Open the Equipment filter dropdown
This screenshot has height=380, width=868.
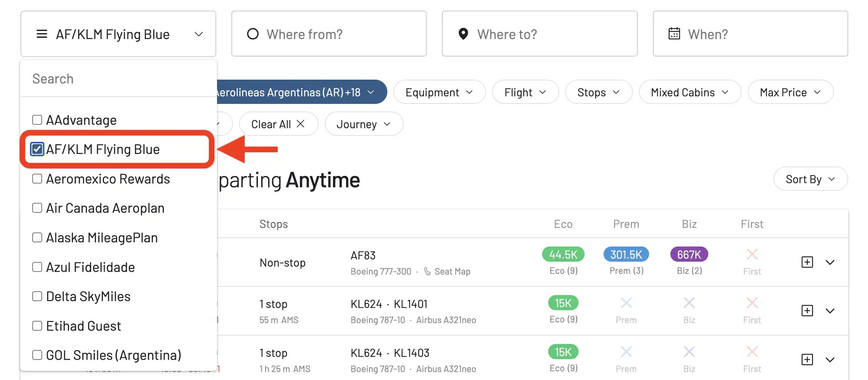pyautogui.click(x=439, y=92)
